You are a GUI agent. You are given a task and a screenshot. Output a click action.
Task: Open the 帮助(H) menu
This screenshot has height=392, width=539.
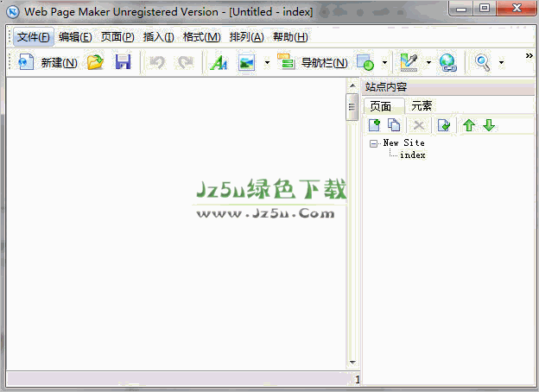(290, 37)
